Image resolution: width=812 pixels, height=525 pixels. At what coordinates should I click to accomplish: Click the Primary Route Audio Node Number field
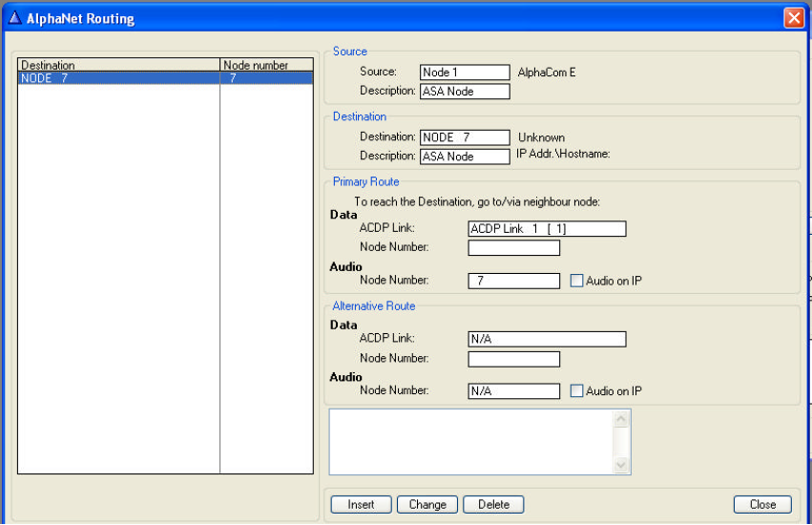point(513,281)
